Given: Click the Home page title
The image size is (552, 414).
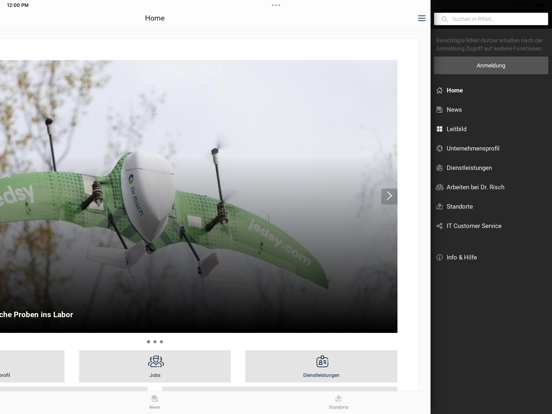Looking at the screenshot, I should coord(155,18).
